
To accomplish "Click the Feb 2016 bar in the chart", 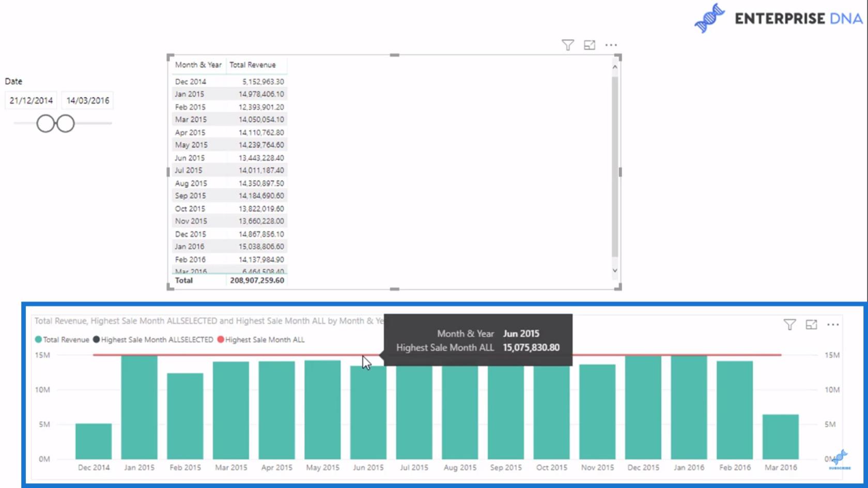I will tap(735, 411).
